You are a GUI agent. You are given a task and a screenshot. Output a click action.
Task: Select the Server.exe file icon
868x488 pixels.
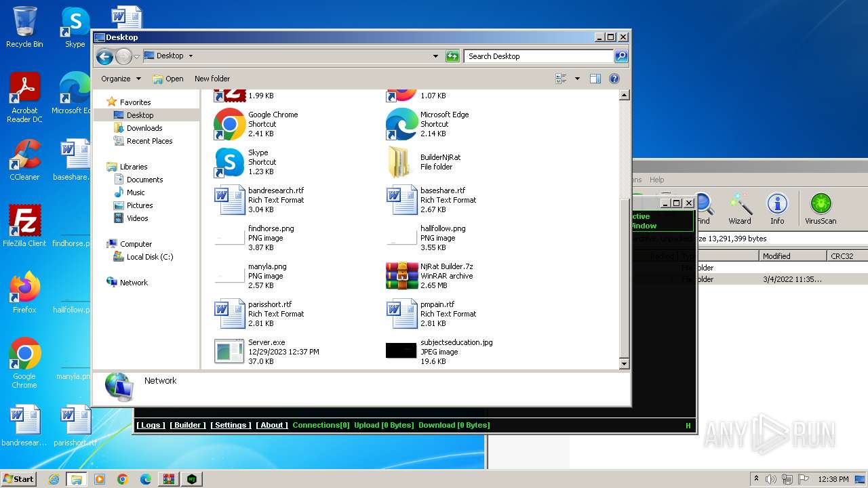[x=230, y=352]
